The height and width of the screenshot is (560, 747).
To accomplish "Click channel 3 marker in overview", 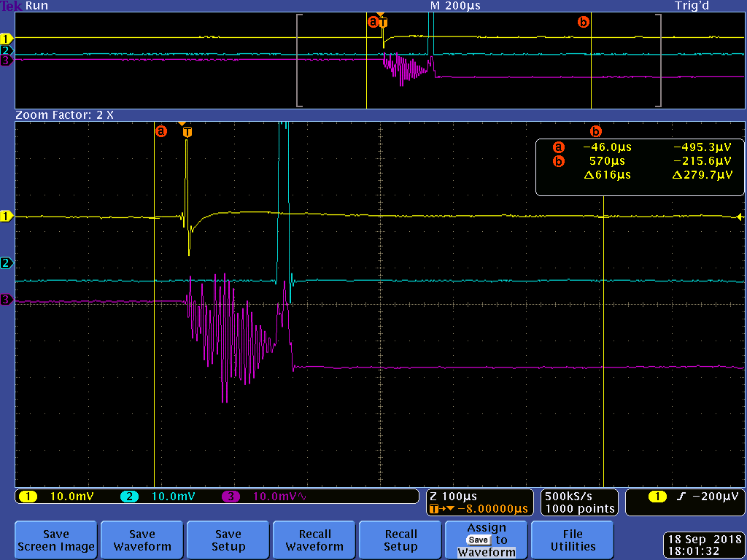I will [6, 61].
